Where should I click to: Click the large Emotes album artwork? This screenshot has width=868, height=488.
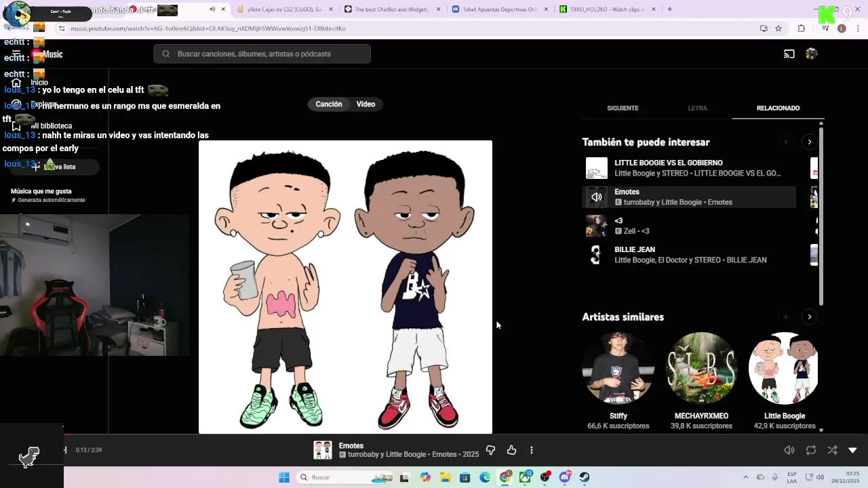[345, 287]
